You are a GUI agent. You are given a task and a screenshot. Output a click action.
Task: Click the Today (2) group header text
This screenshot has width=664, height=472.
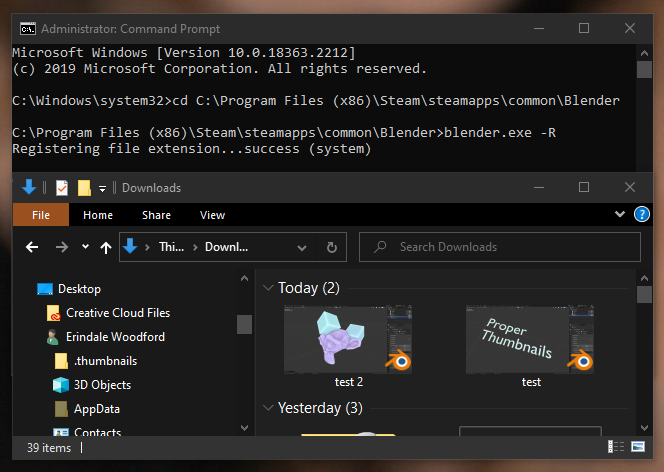(x=309, y=288)
